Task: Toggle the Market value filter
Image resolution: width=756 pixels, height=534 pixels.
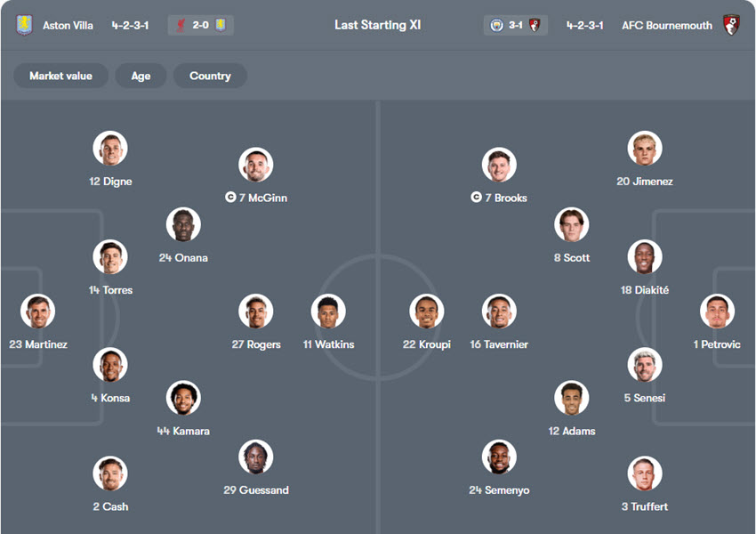Action: coord(60,76)
